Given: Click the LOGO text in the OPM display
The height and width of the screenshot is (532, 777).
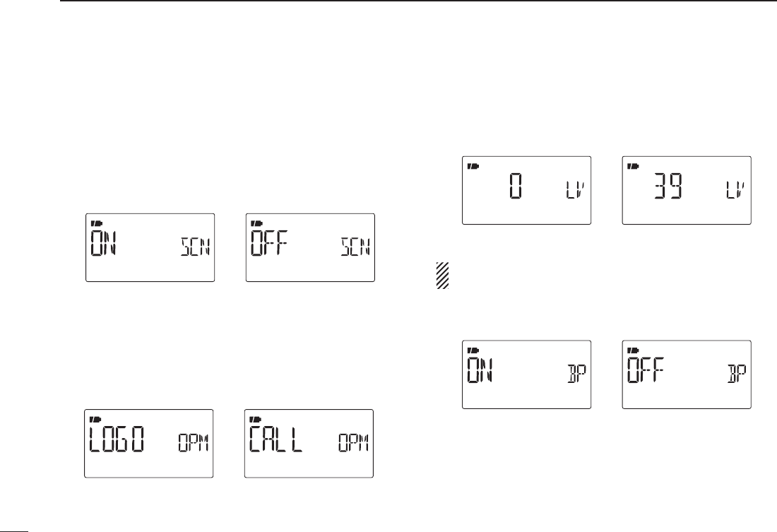Looking at the screenshot, I should tap(117, 439).
